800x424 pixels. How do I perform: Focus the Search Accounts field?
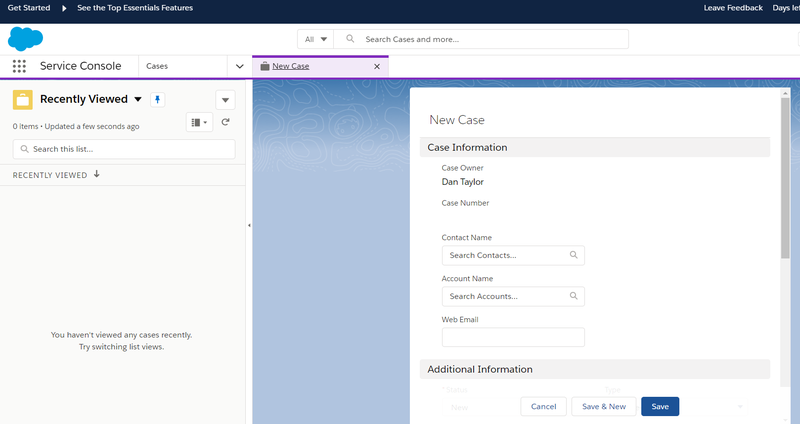tap(513, 296)
